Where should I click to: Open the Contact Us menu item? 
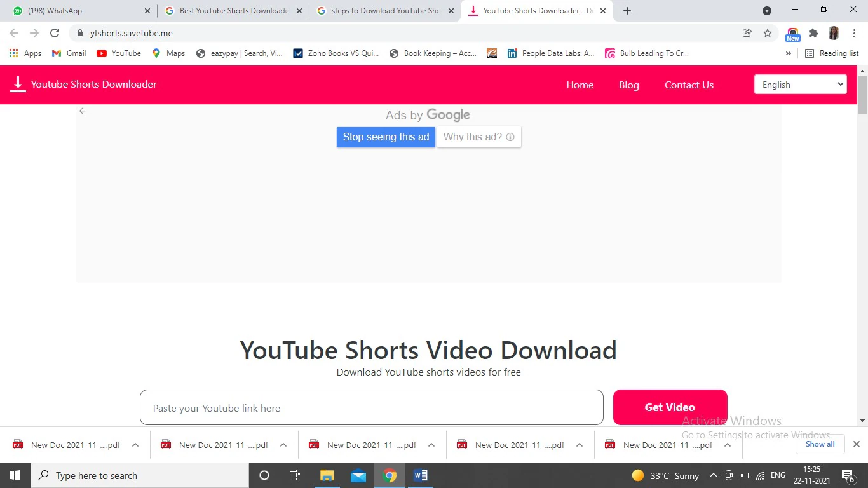pyautogui.click(x=689, y=85)
